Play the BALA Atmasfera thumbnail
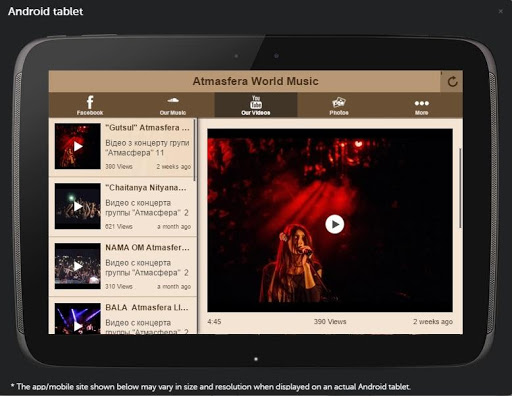 click(78, 318)
